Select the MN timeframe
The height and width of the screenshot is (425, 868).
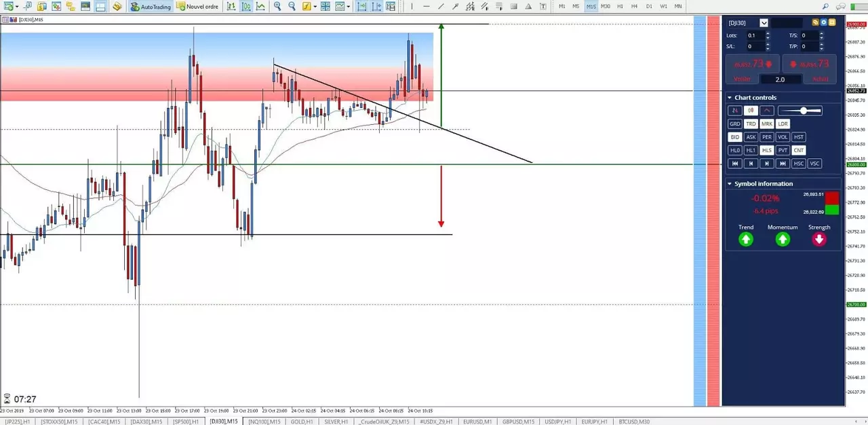tap(678, 6)
